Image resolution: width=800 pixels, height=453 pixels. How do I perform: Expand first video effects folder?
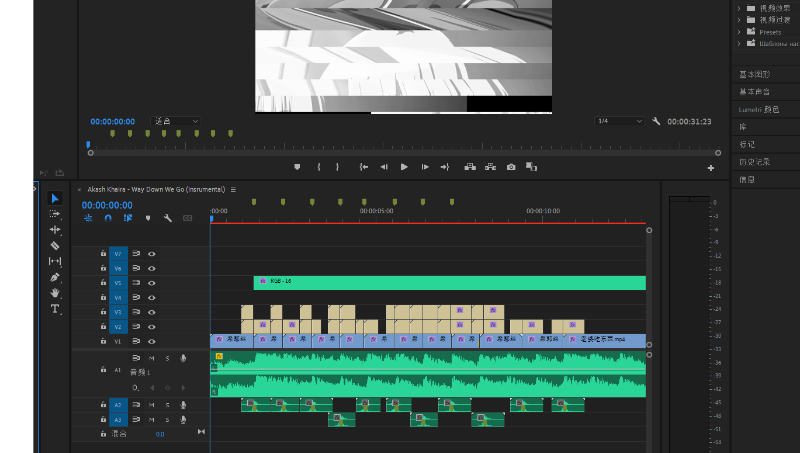[x=739, y=8]
